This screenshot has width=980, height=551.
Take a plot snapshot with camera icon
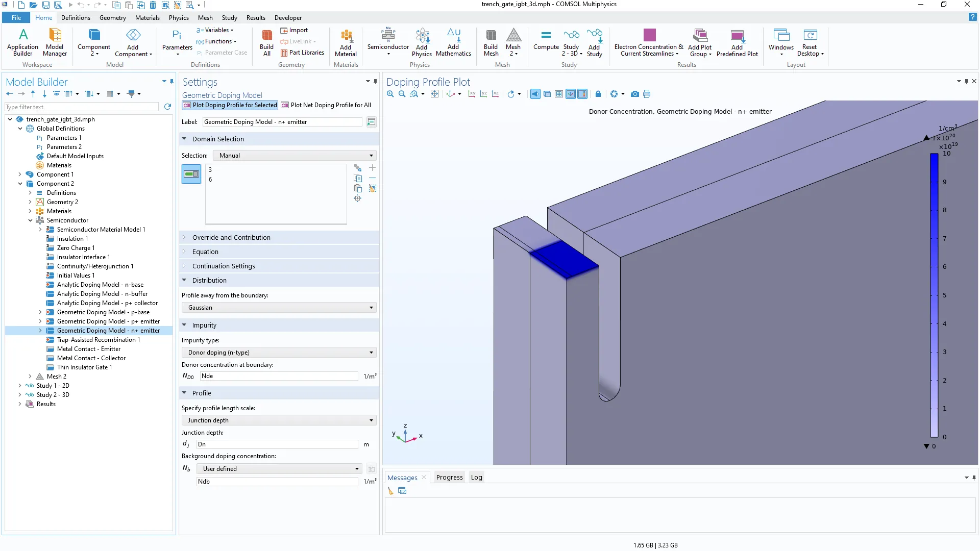[634, 94]
